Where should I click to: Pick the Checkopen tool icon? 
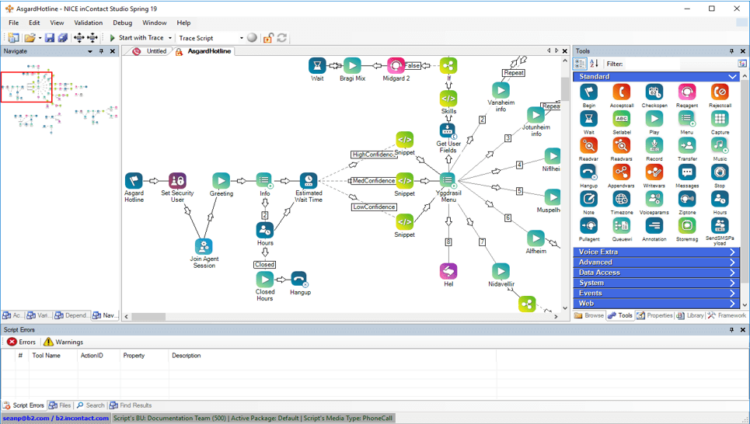[x=654, y=92]
